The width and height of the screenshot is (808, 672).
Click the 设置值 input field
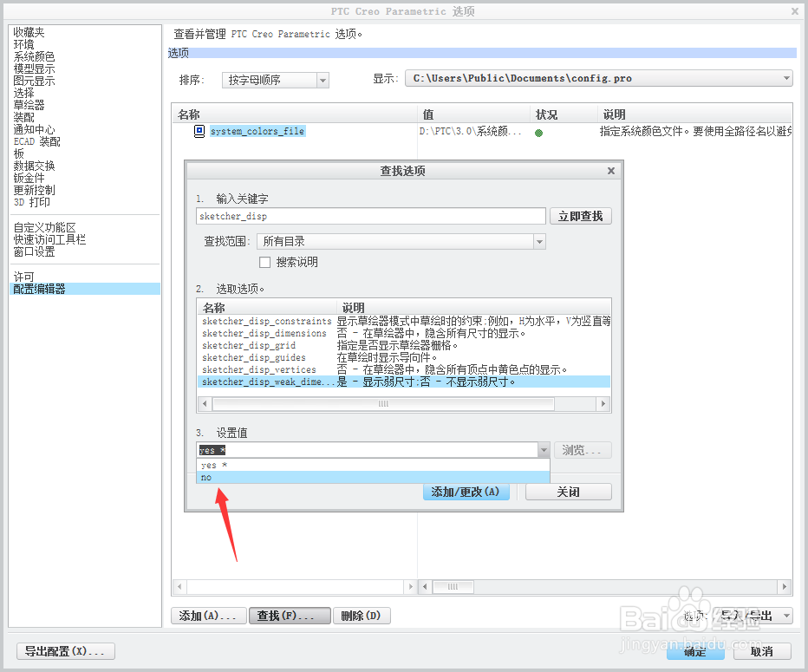tap(367, 450)
